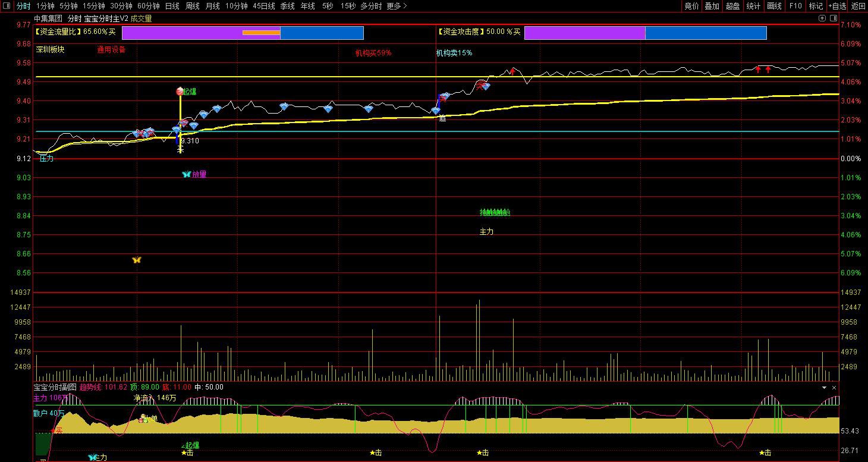Click the 深圳板块 sector label
Viewport: 868px width, 462px height.
[50, 50]
